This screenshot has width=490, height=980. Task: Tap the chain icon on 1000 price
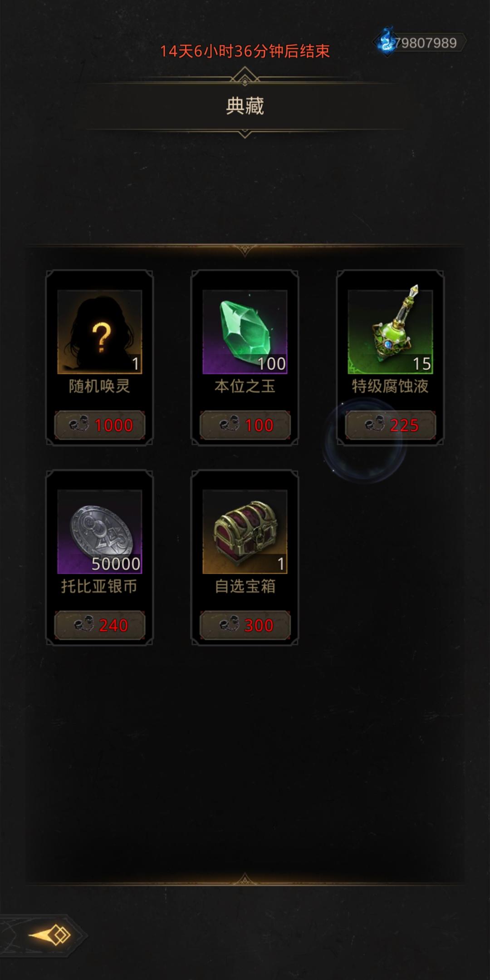coord(79,425)
